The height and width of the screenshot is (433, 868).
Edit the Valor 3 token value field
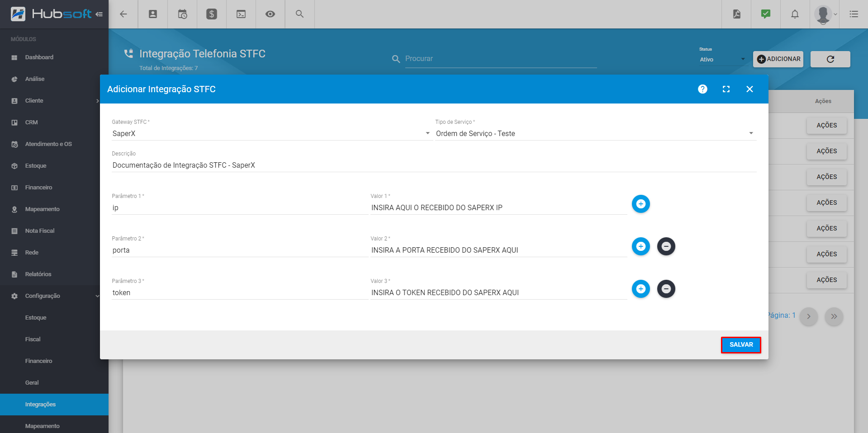[498, 293]
